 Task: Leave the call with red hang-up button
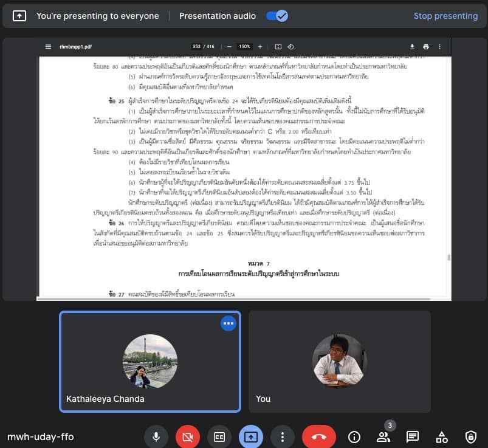pyautogui.click(x=319, y=436)
